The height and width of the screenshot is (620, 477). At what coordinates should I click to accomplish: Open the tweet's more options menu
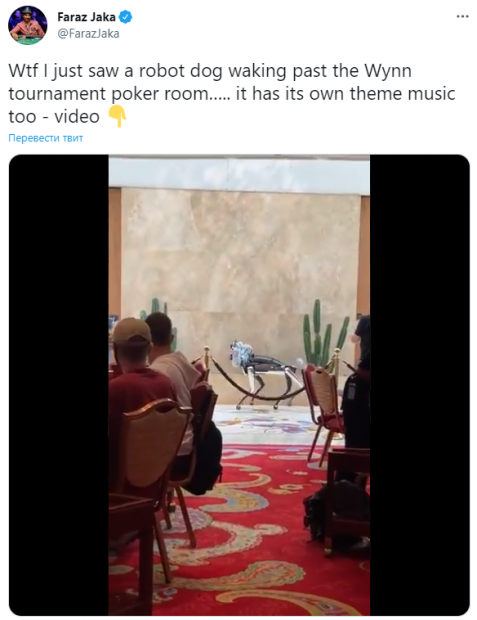coord(462,17)
